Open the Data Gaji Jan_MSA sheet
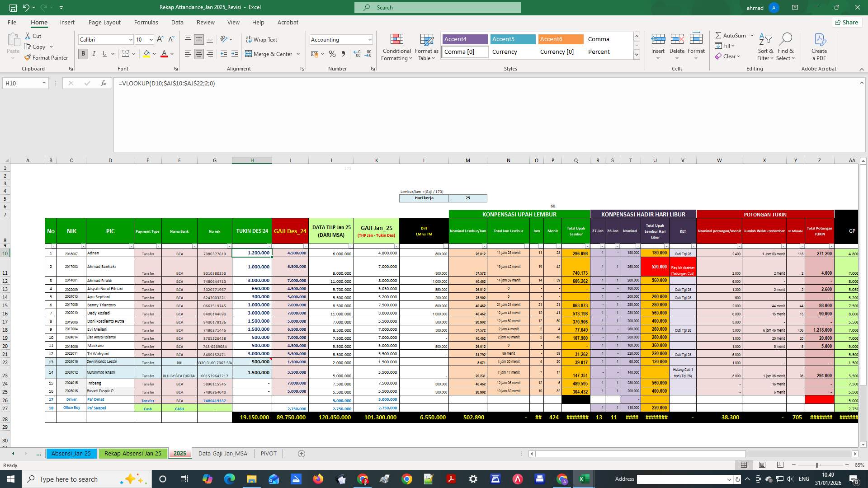 (223, 453)
